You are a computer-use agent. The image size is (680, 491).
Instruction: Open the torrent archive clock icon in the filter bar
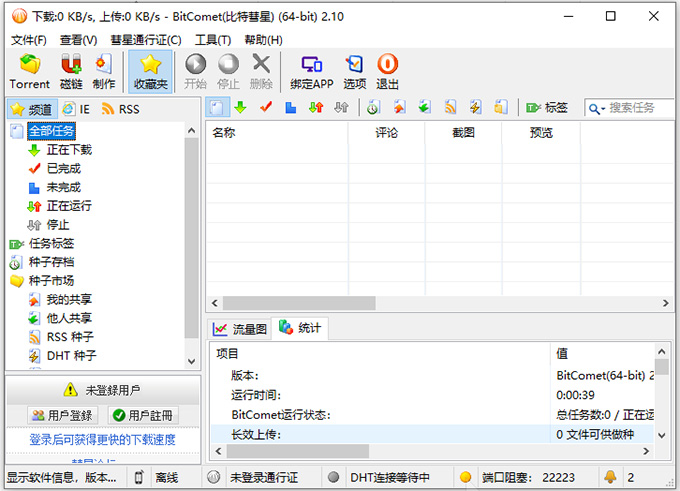pyautogui.click(x=373, y=107)
